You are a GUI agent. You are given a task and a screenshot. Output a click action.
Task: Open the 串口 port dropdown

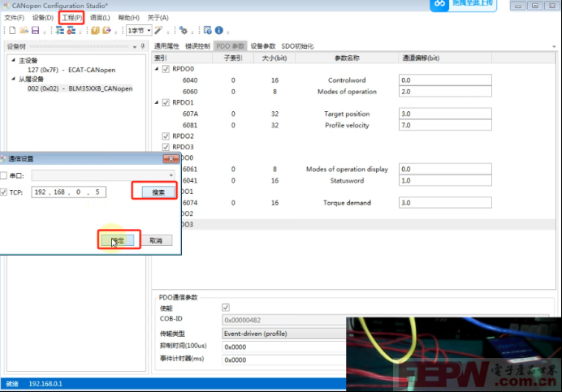[x=171, y=175]
